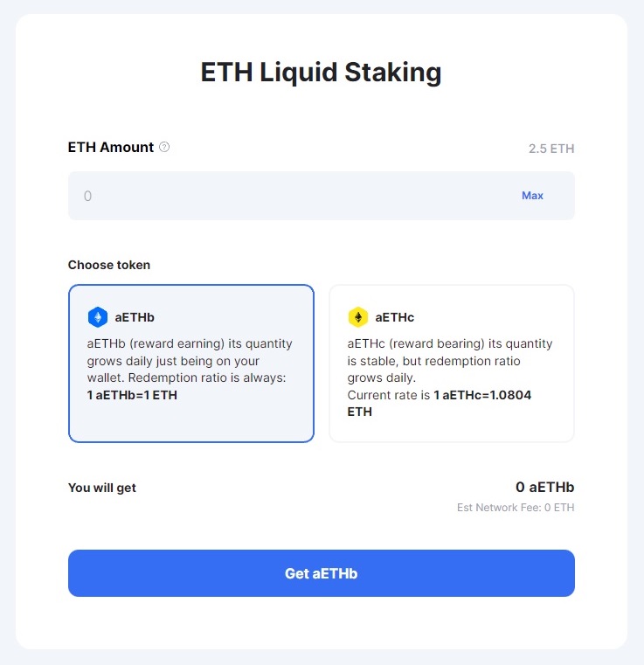Screen dimensions: 644x665
Task: Click the 1 aETHb=1 ETH ratio text
Action: 130,395
